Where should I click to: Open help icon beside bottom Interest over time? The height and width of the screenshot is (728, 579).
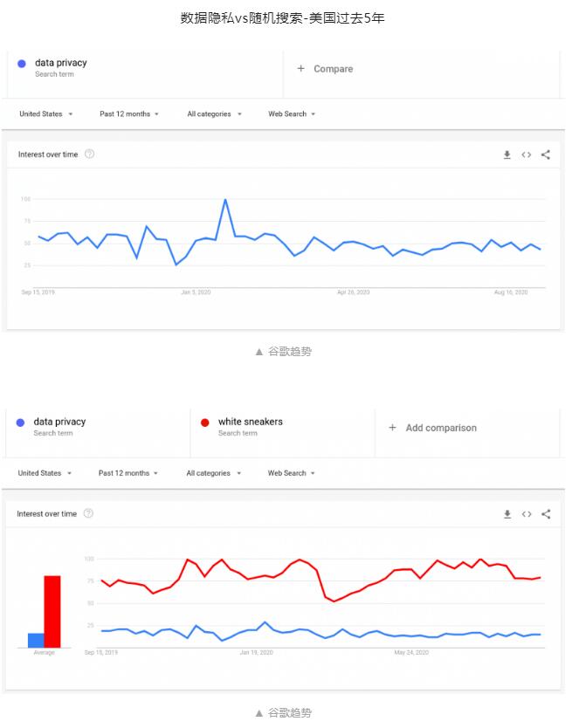coord(88,513)
